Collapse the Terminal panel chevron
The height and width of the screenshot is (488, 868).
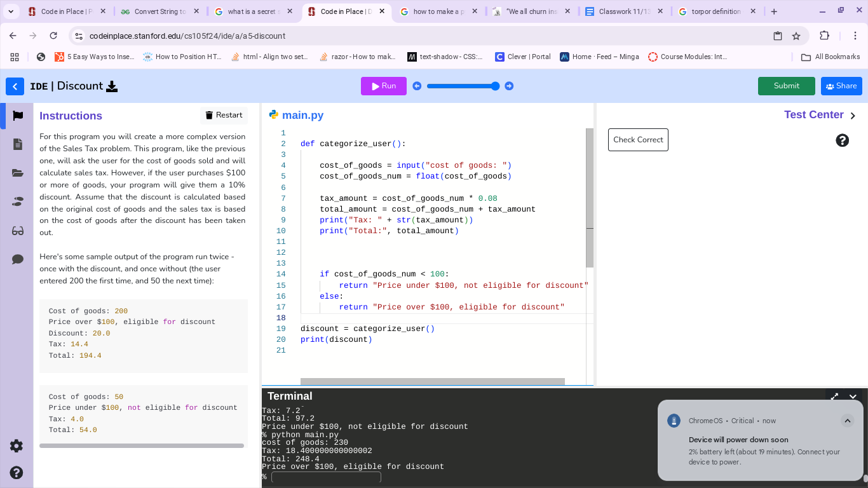[853, 396]
